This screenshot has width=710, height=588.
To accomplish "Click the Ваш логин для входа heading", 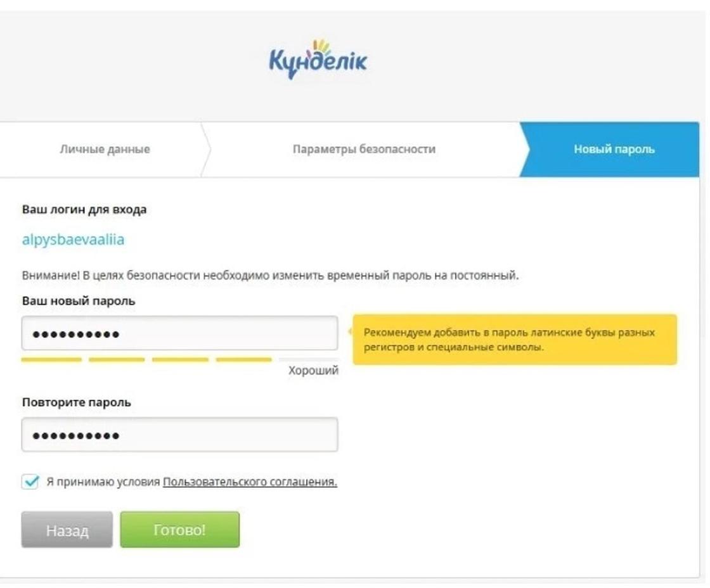I will pos(84,210).
